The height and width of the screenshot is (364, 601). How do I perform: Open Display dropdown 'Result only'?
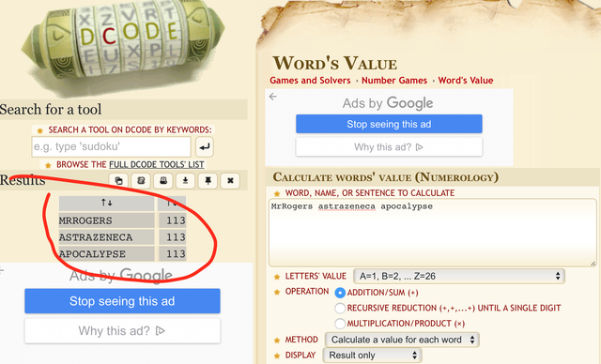click(372, 356)
